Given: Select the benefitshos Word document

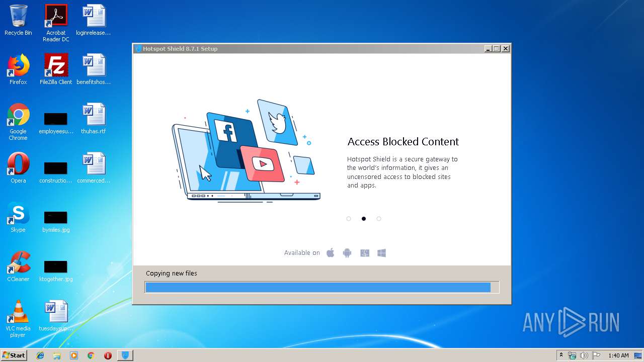Looking at the screenshot, I should click(x=94, y=69).
